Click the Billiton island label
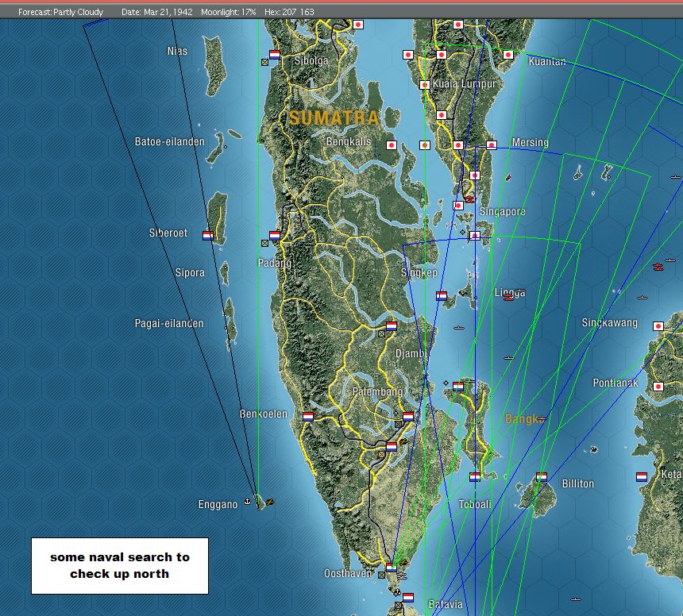 578,483
